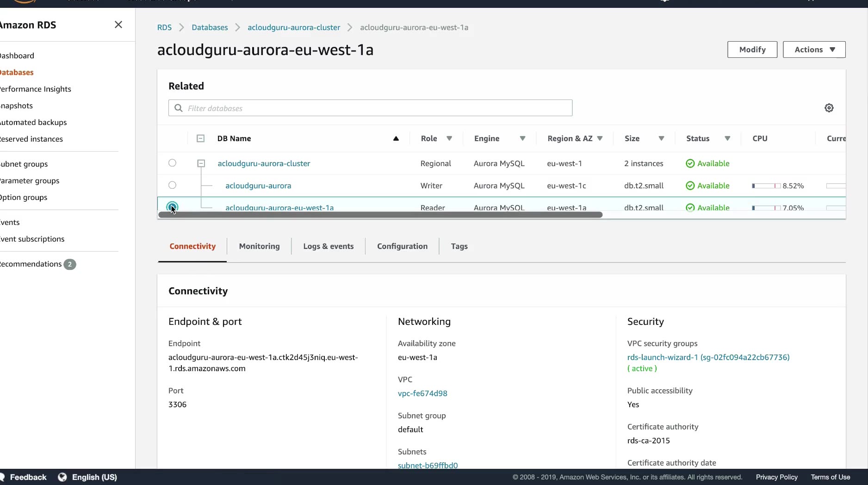Sort the Size column
The width and height of the screenshot is (868, 485).
[x=661, y=138]
